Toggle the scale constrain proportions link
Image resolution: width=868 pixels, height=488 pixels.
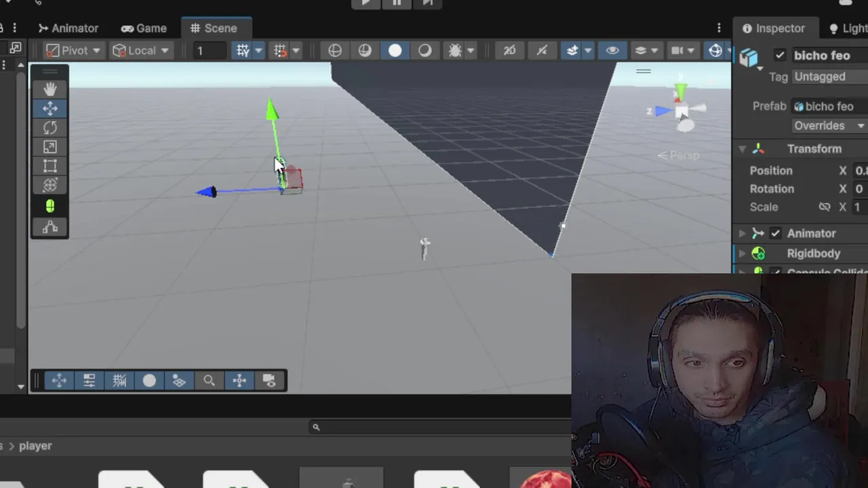coord(825,207)
